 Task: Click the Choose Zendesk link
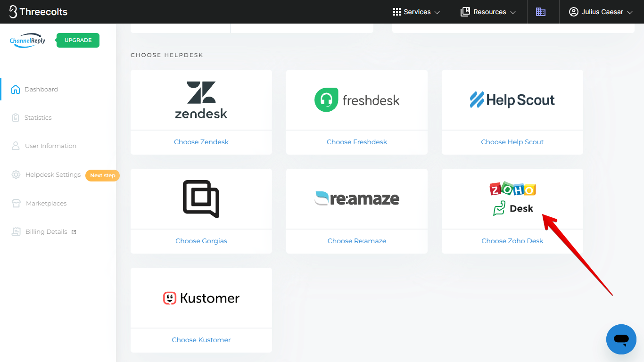pyautogui.click(x=201, y=142)
